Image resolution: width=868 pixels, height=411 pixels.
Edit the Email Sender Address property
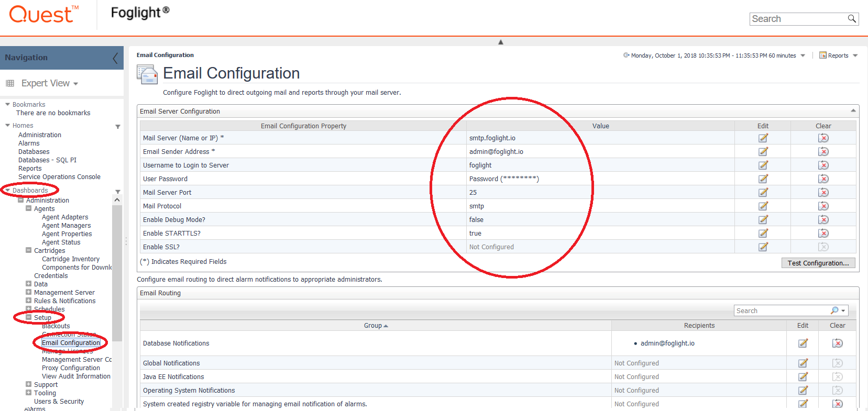pos(763,151)
